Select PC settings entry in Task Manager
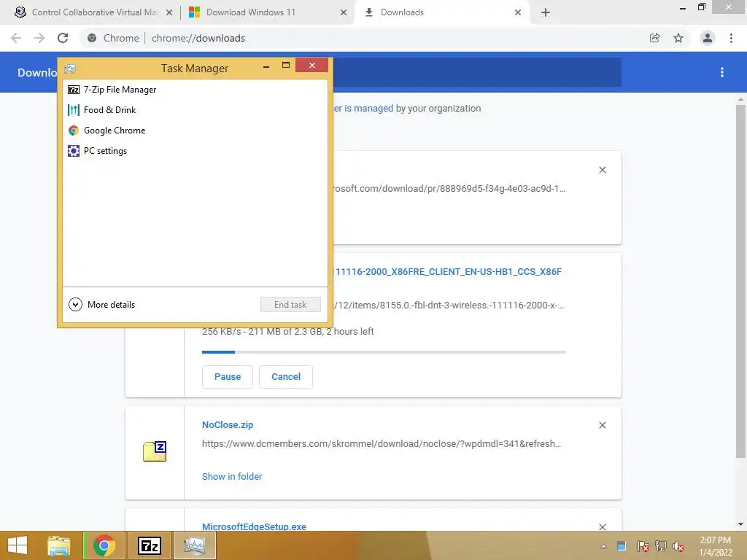This screenshot has width=747, height=560. 195,151
